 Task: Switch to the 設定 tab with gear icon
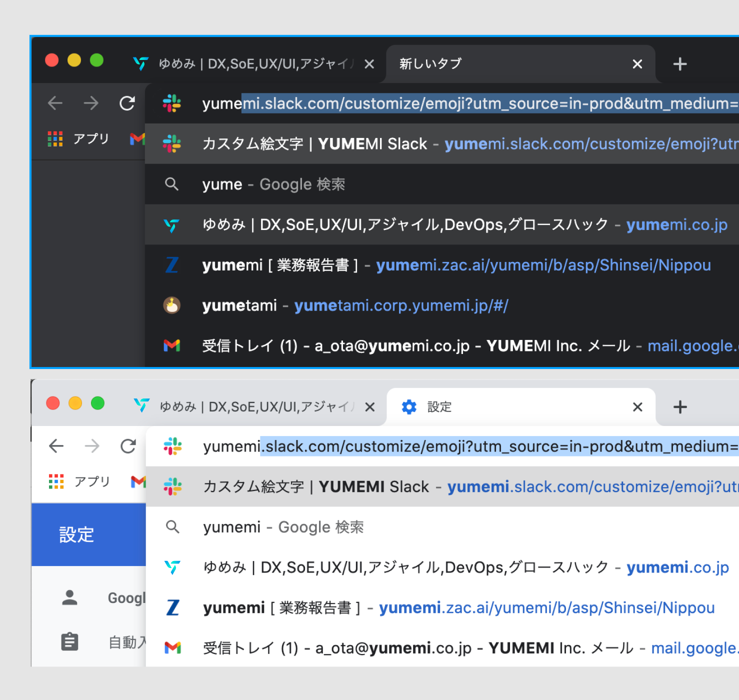pyautogui.click(x=500, y=407)
